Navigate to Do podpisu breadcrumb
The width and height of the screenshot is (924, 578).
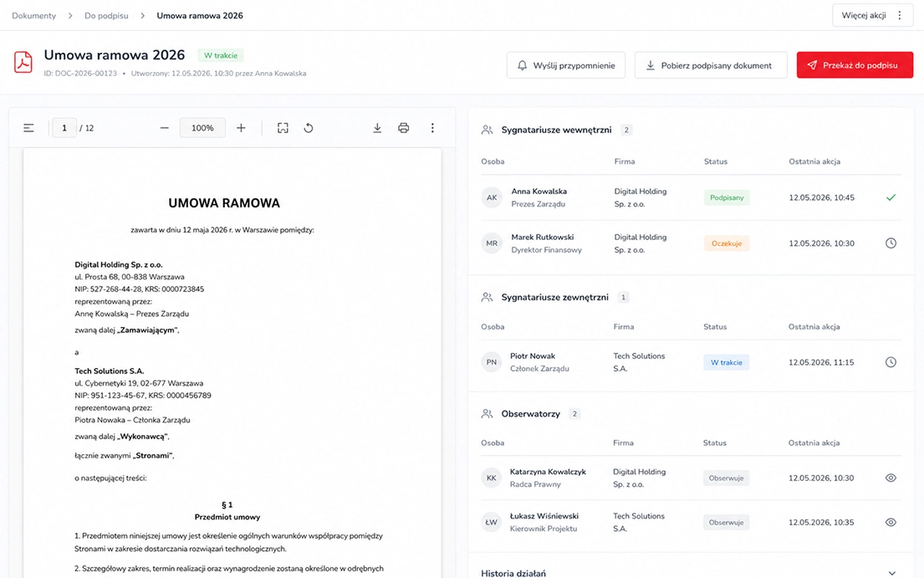(x=106, y=16)
